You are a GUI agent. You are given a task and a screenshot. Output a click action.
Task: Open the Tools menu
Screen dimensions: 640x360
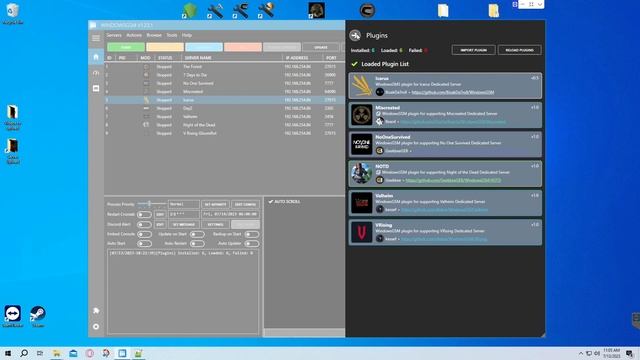[172, 36]
